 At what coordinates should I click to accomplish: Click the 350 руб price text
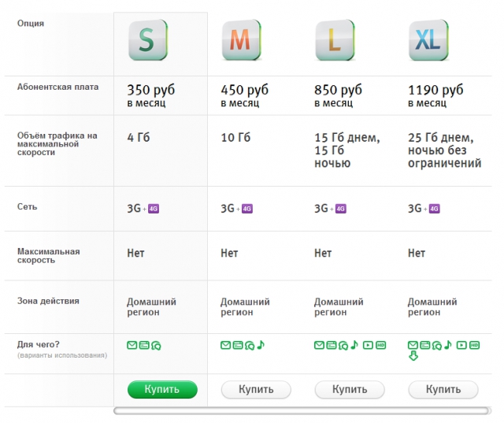[151, 90]
